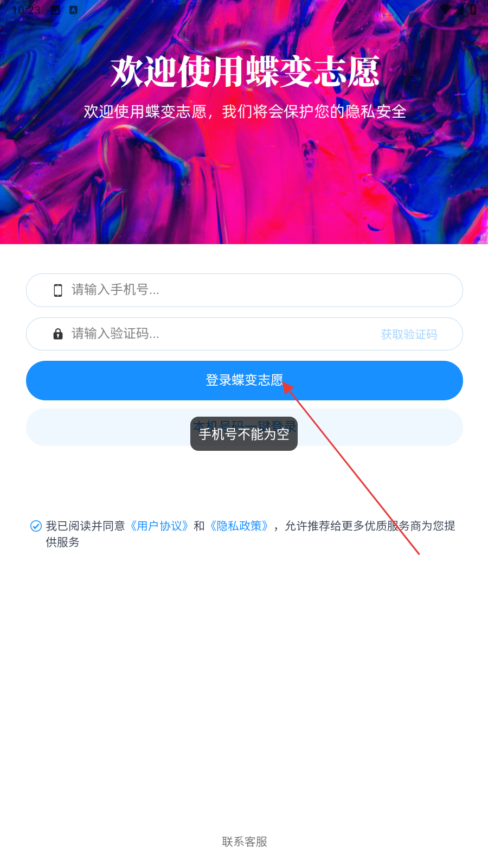Tap the blue 登录蝶变志愿 login button
Image resolution: width=488 pixels, height=868 pixels.
pos(245,380)
